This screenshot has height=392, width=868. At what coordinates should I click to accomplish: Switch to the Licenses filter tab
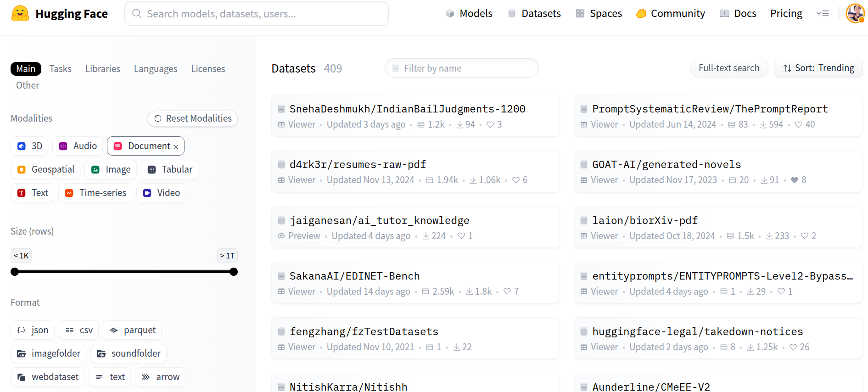click(x=208, y=69)
